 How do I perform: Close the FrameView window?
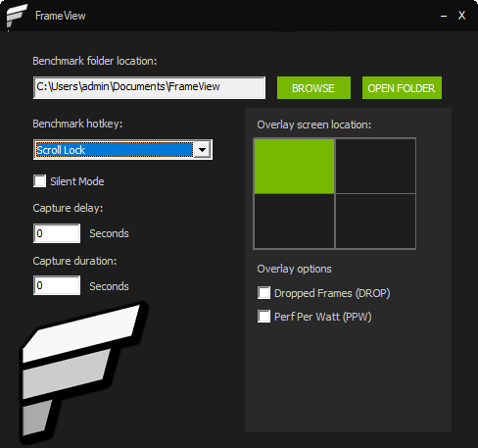(461, 16)
